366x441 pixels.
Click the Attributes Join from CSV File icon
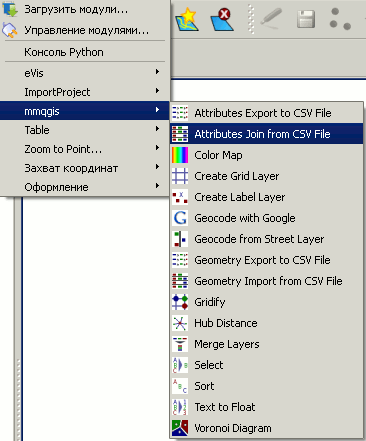tap(180, 134)
